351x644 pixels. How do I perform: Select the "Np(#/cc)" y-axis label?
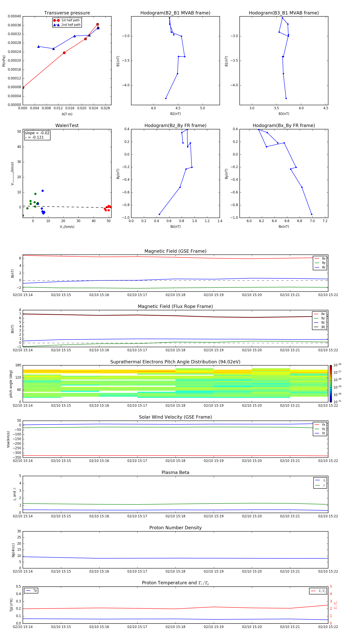[13, 550]
